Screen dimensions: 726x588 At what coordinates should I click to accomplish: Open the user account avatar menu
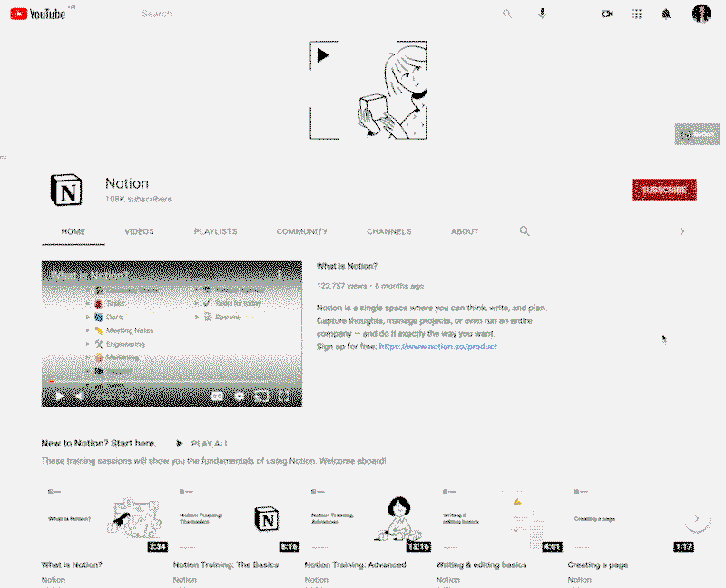(701, 14)
